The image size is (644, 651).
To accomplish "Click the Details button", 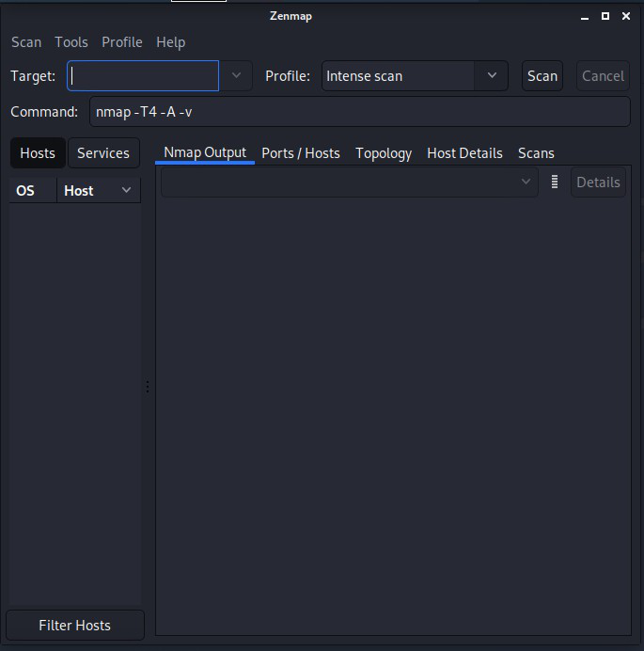I will [x=598, y=183].
